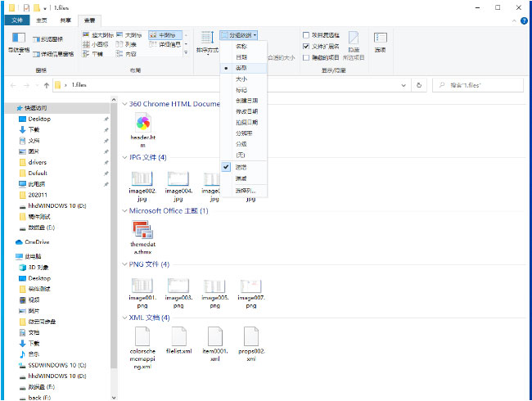Open 3D 对象 in the sidebar
Image resolution: width=532 pixels, height=401 pixels.
(34, 268)
